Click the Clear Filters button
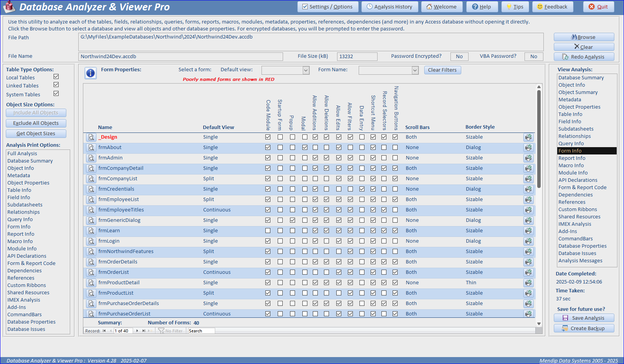624x364 pixels. (x=442, y=70)
